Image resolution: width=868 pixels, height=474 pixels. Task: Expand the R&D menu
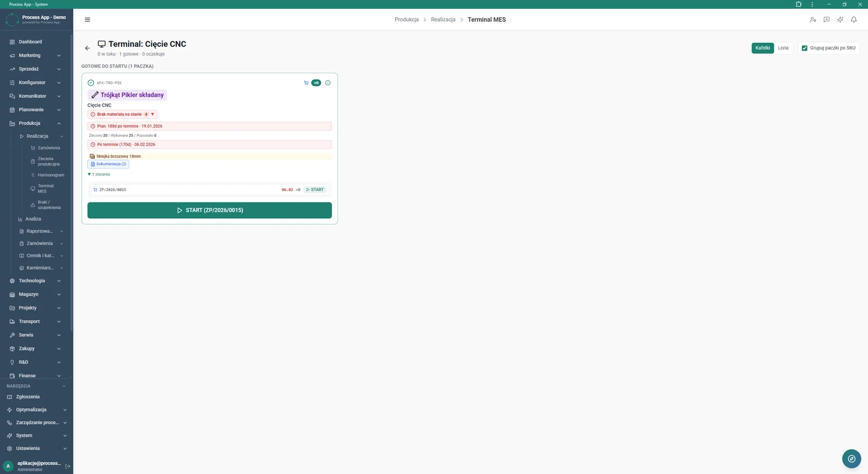[x=36, y=362]
